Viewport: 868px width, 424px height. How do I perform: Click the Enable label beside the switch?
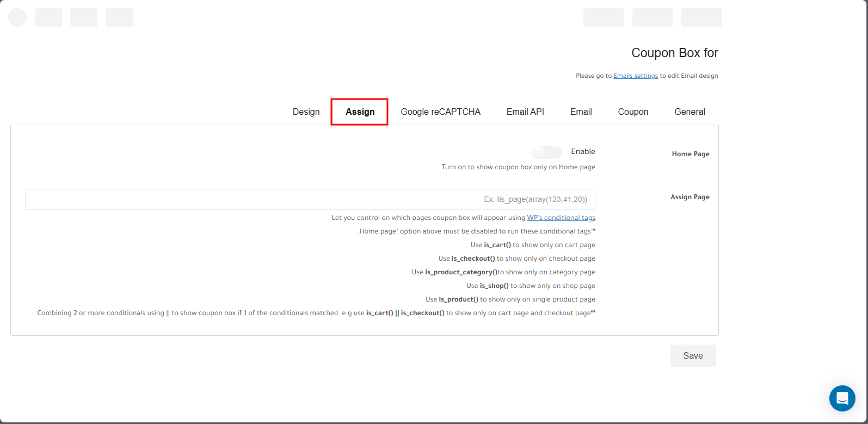(583, 152)
